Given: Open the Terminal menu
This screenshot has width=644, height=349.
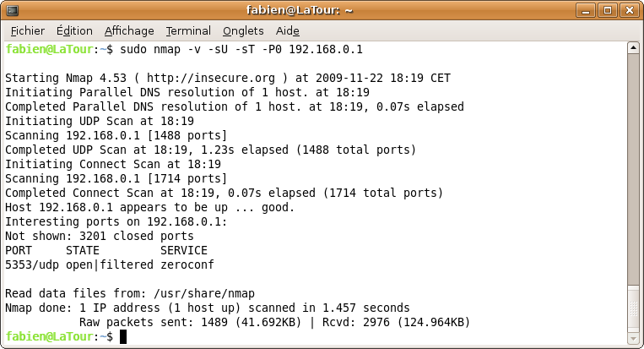Looking at the screenshot, I should [188, 30].
